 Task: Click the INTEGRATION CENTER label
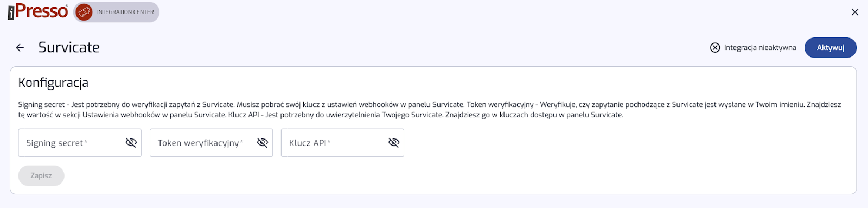(x=125, y=12)
